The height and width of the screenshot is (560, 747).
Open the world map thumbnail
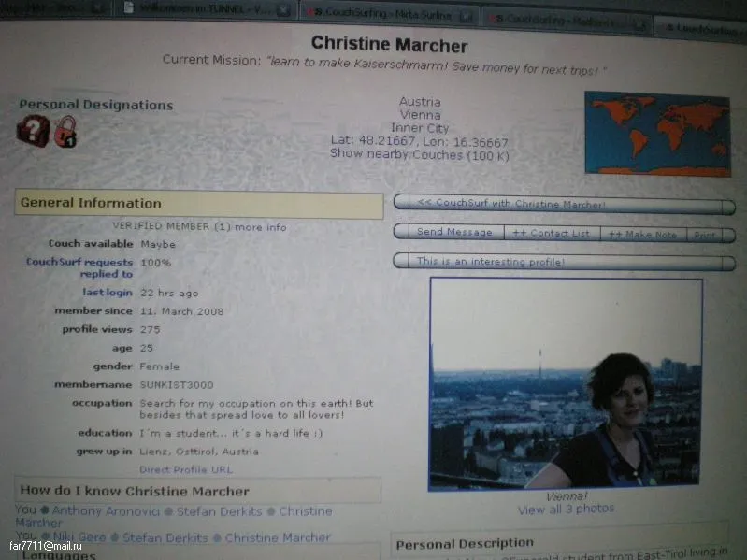657,134
